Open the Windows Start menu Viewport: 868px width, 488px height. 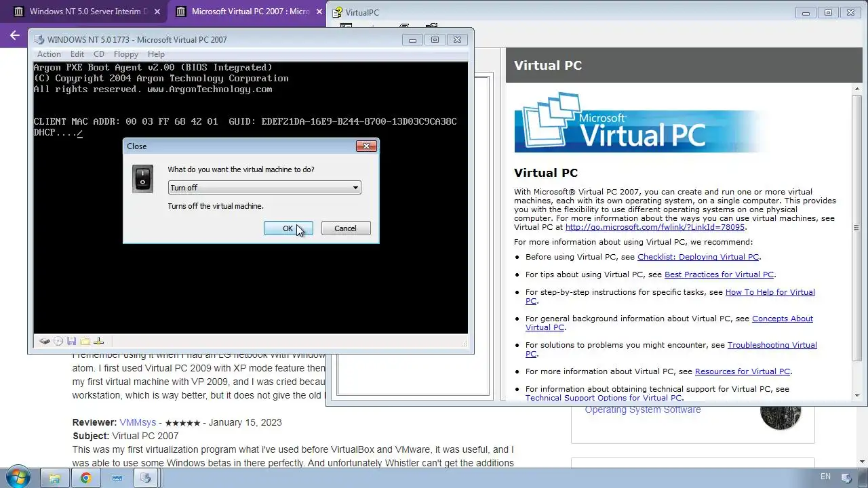point(18,478)
